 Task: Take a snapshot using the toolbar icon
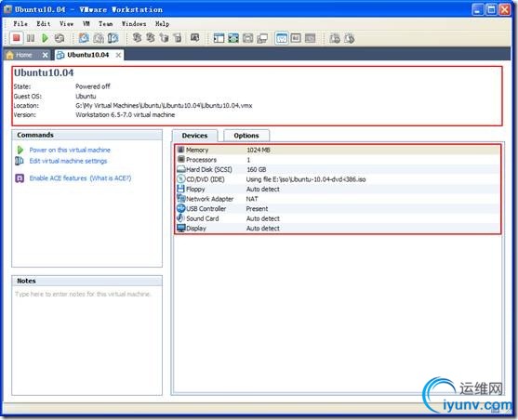click(x=84, y=38)
